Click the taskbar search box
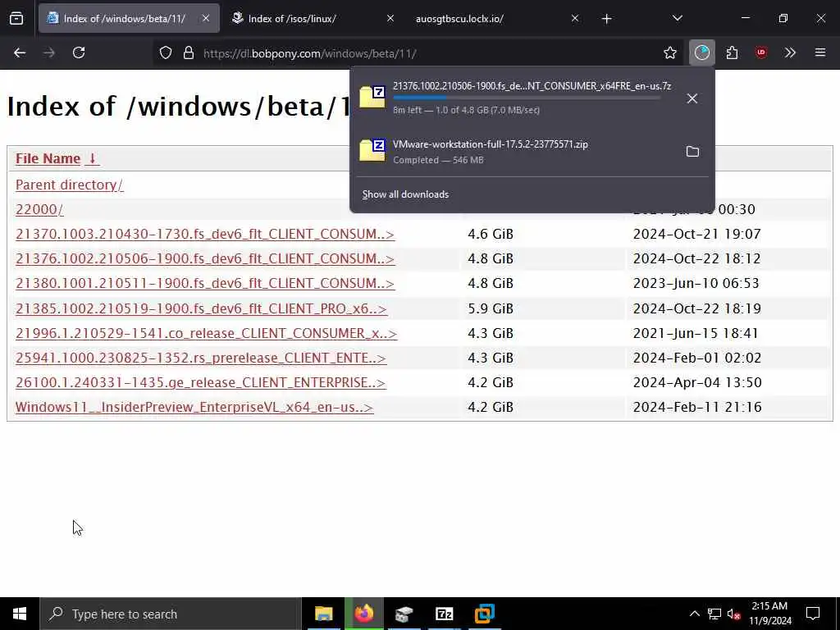Viewport: 840px width, 630px height. pyautogui.click(x=171, y=614)
